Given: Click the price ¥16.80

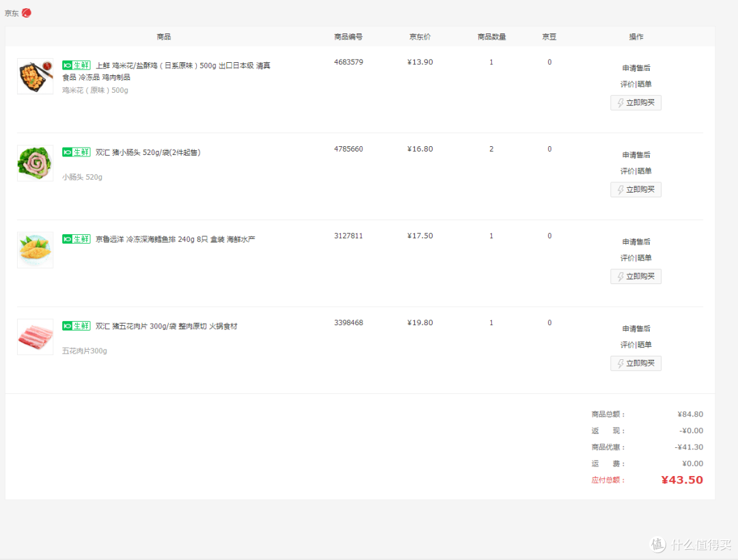Looking at the screenshot, I should pyautogui.click(x=420, y=149).
